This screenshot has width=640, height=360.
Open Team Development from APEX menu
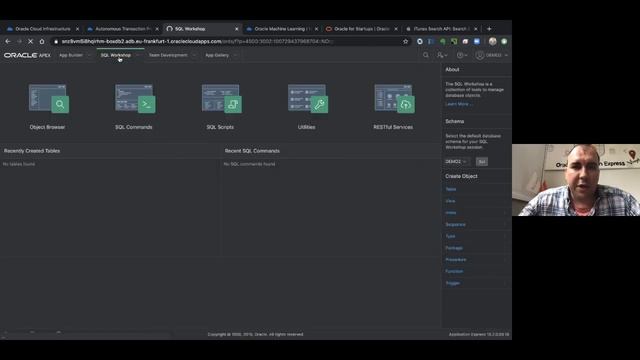point(168,55)
